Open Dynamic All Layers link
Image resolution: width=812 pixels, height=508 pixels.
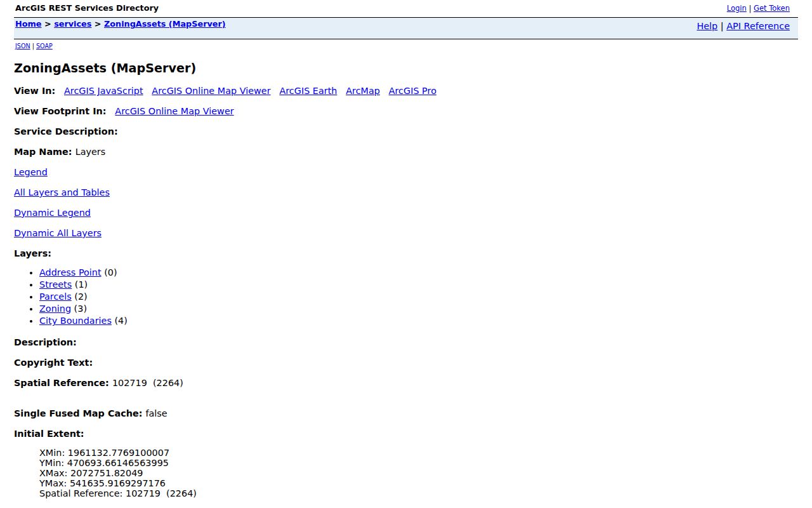pyautogui.click(x=58, y=233)
